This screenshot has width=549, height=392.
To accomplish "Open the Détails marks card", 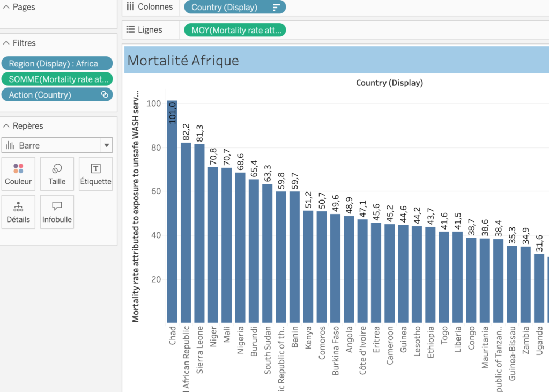I will (x=18, y=212).
